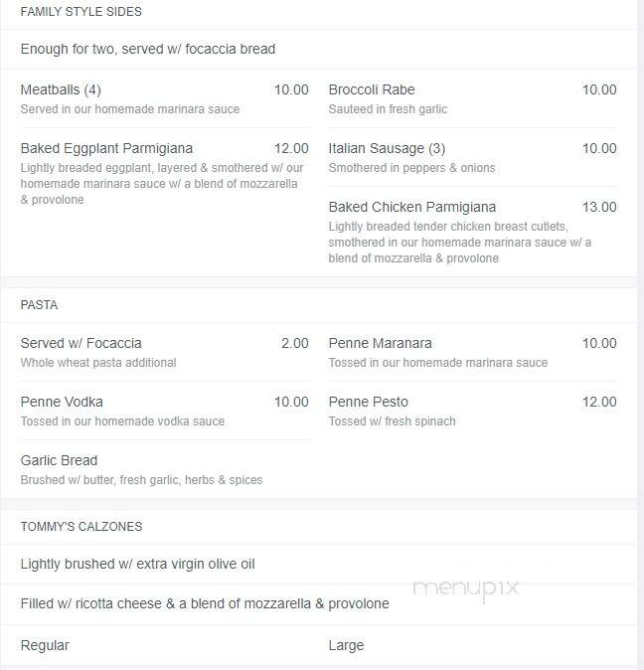Click 'Lightly brushed w/ extra virgin olive oil'

[137, 564]
